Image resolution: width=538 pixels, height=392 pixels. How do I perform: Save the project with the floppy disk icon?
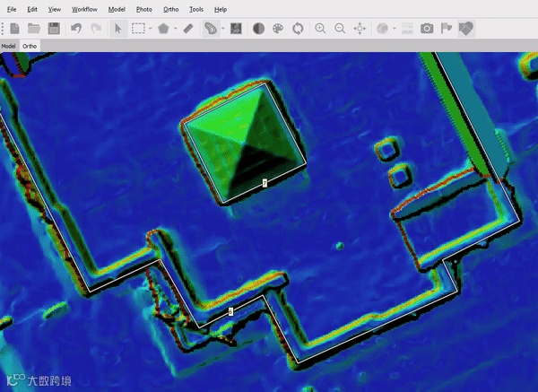[x=54, y=29]
